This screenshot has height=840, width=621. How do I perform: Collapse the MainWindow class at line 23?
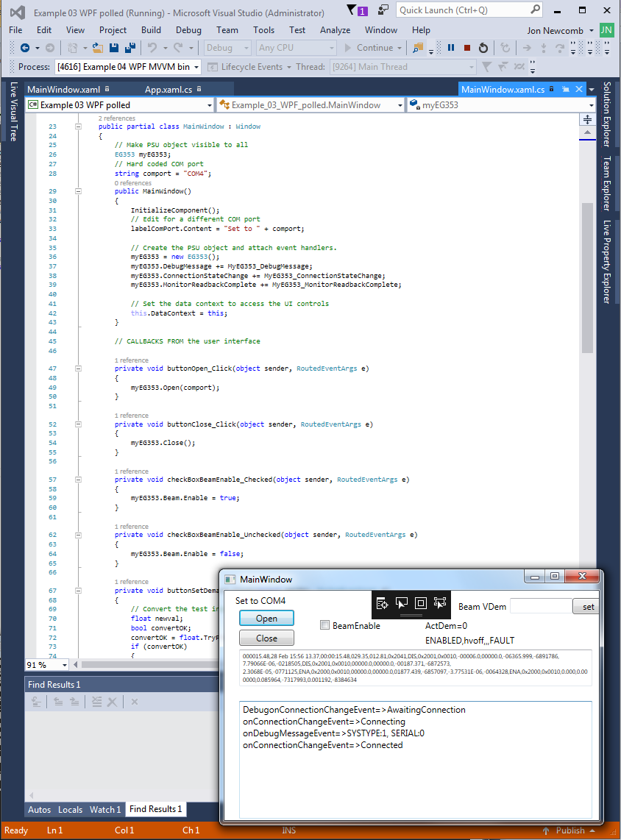[78, 127]
